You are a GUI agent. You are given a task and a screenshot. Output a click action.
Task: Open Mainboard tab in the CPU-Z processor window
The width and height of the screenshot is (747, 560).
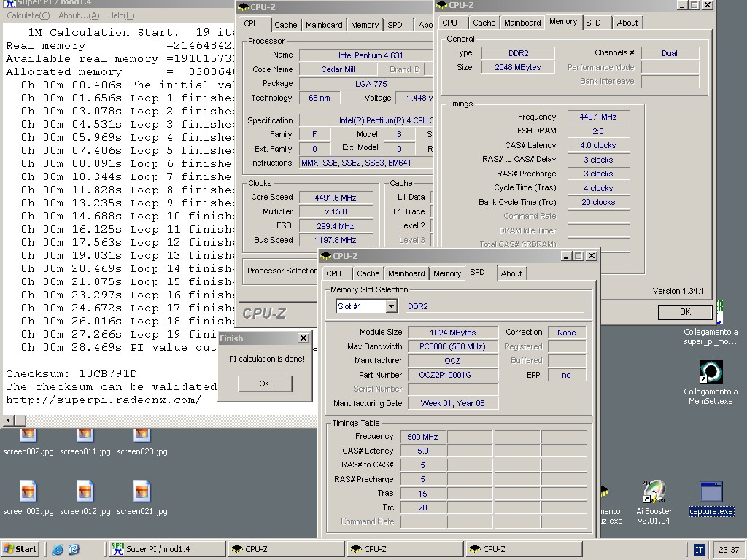pos(324,25)
